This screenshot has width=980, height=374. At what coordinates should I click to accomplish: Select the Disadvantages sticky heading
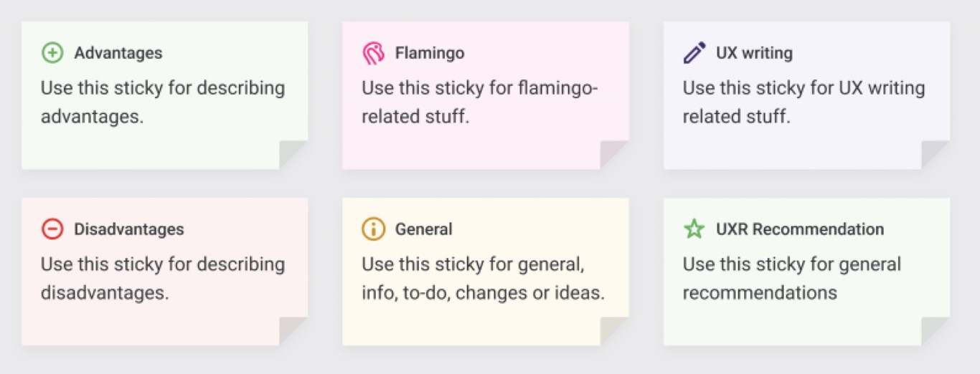tap(129, 229)
